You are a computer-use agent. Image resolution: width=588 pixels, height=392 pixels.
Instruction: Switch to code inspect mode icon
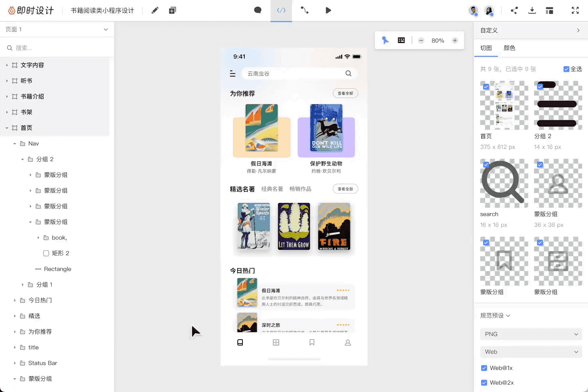(x=281, y=10)
